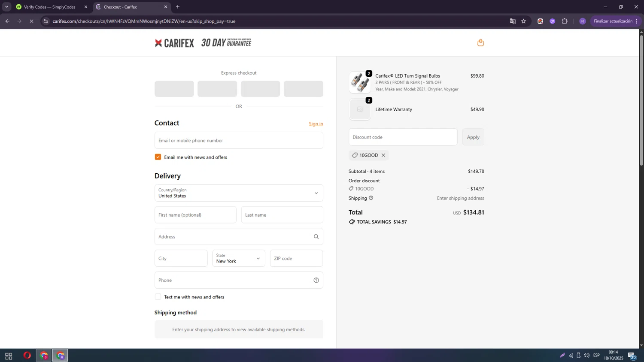Focus the City field
The image size is (644, 362).
point(181,259)
